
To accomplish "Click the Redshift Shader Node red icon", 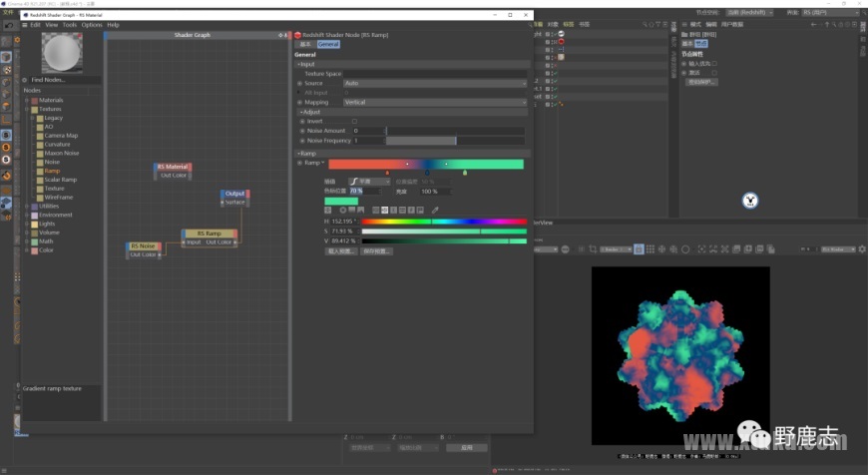I will click(298, 35).
